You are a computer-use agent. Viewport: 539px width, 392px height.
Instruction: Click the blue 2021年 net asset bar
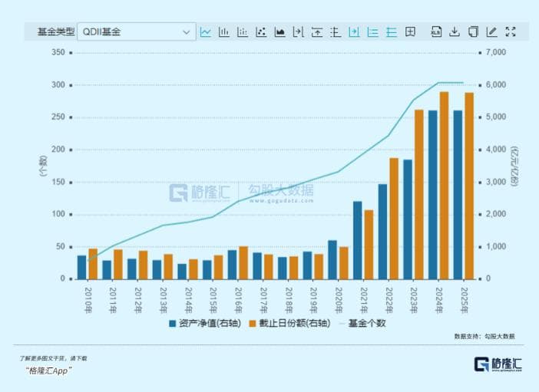[358, 239]
